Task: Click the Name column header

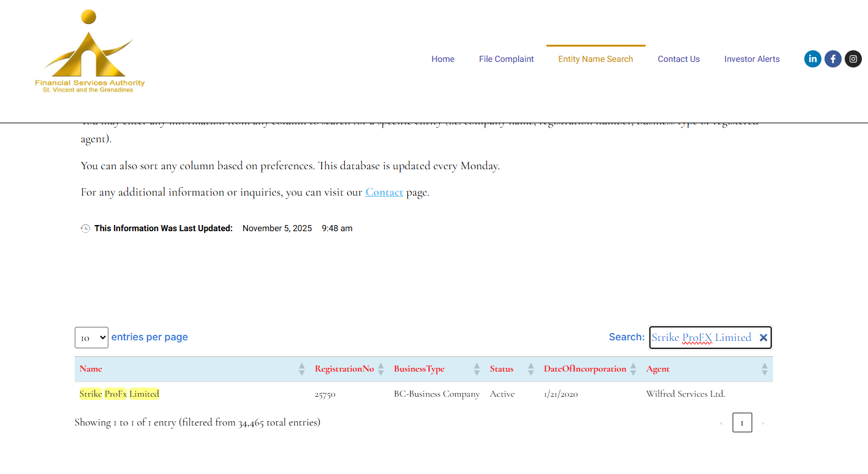Action: coord(193,369)
